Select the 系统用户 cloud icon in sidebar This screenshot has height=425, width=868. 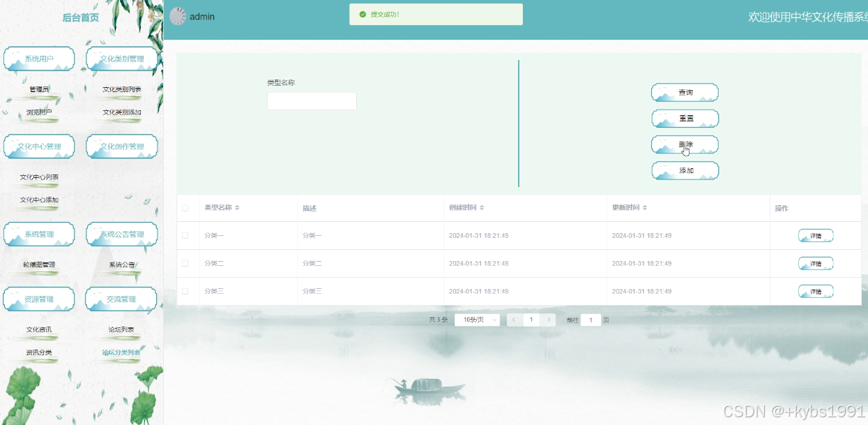pos(39,59)
